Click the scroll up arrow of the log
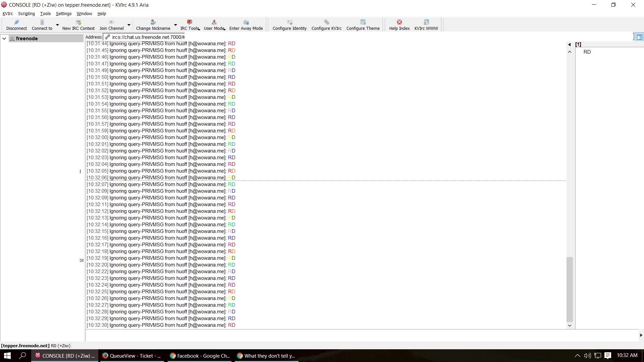This screenshot has width=644, height=362. click(570, 52)
